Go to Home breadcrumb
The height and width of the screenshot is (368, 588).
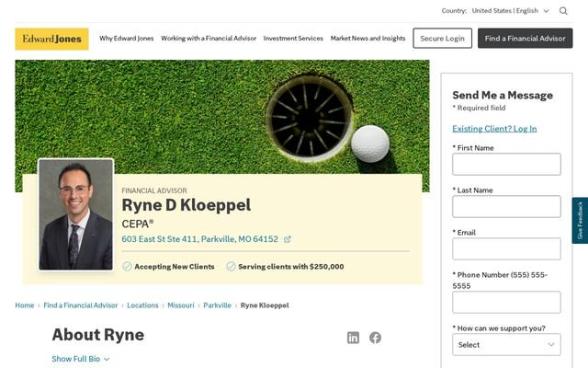(25, 305)
